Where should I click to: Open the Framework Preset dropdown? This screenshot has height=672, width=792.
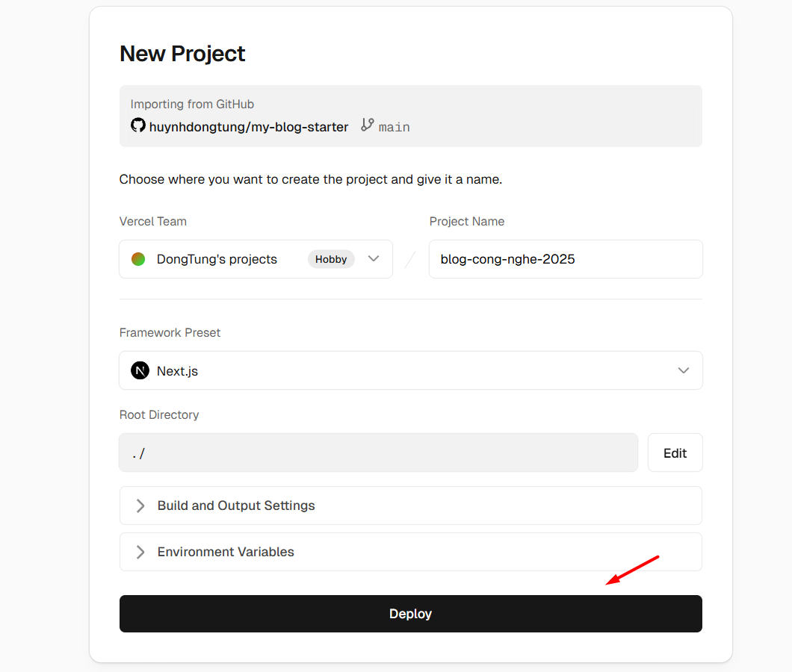click(411, 370)
